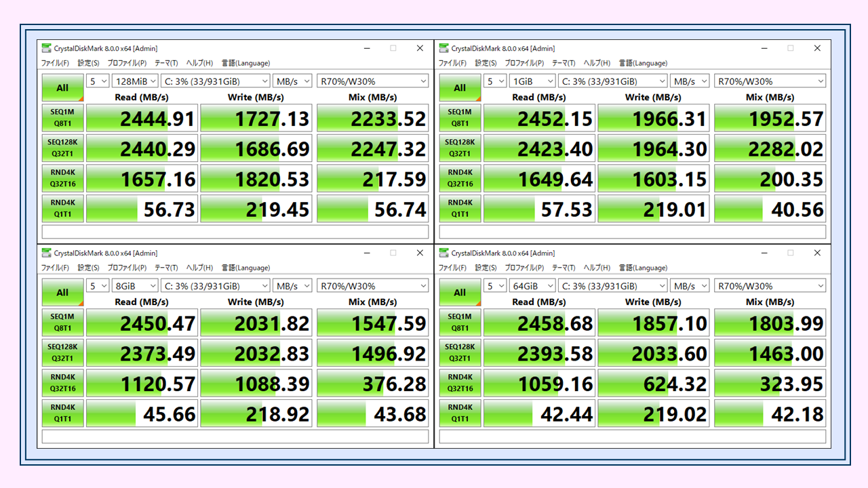The height and width of the screenshot is (488, 868).
Task: Open 設定(S) menu in the 1GiB window
Action: (x=486, y=63)
